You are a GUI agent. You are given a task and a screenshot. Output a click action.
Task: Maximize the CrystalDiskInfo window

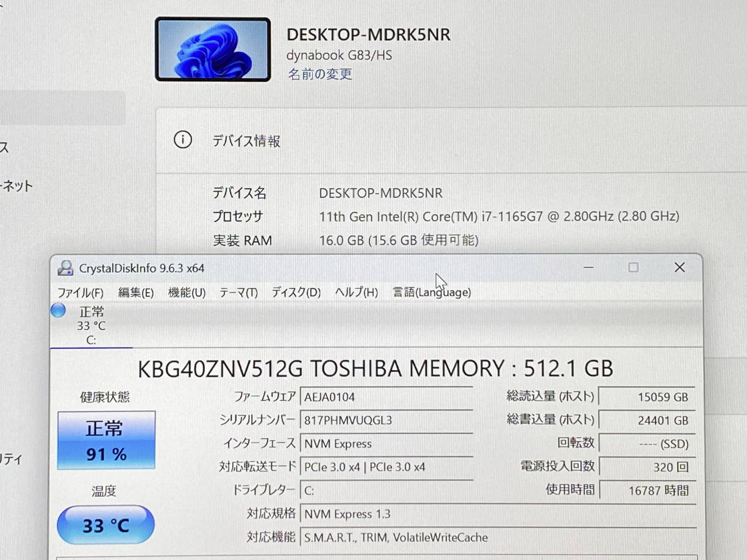click(633, 267)
